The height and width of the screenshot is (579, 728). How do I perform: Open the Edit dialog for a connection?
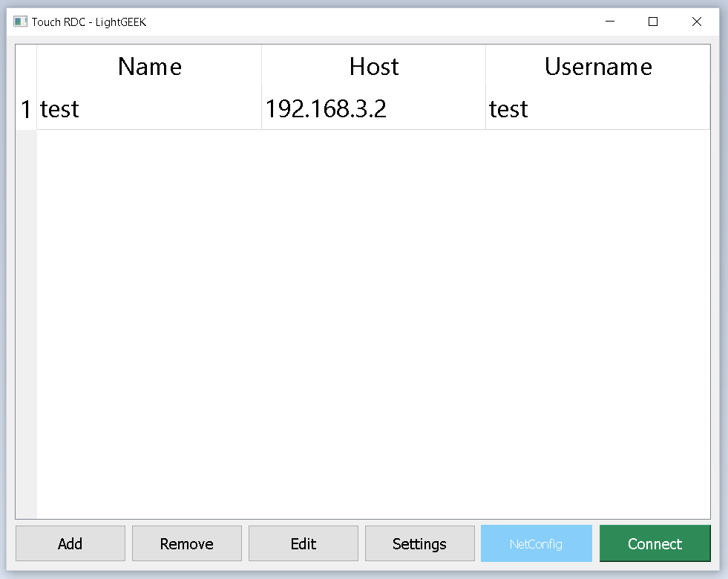(304, 543)
